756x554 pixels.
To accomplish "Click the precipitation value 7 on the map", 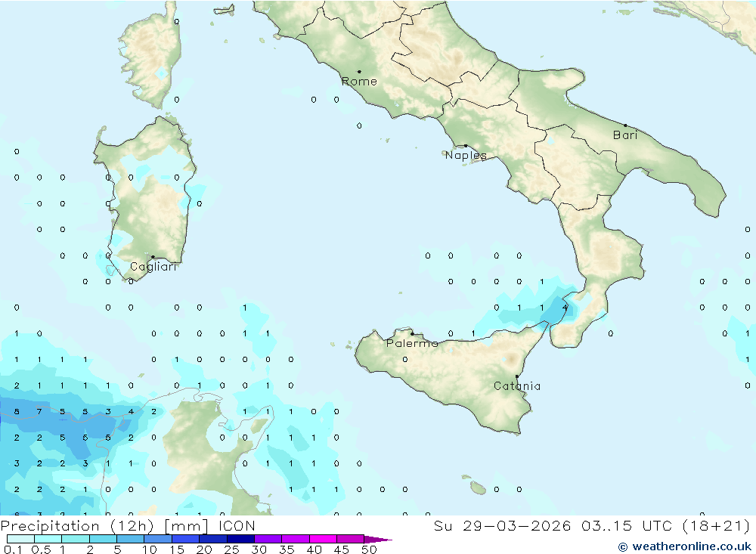I will coord(39,412).
